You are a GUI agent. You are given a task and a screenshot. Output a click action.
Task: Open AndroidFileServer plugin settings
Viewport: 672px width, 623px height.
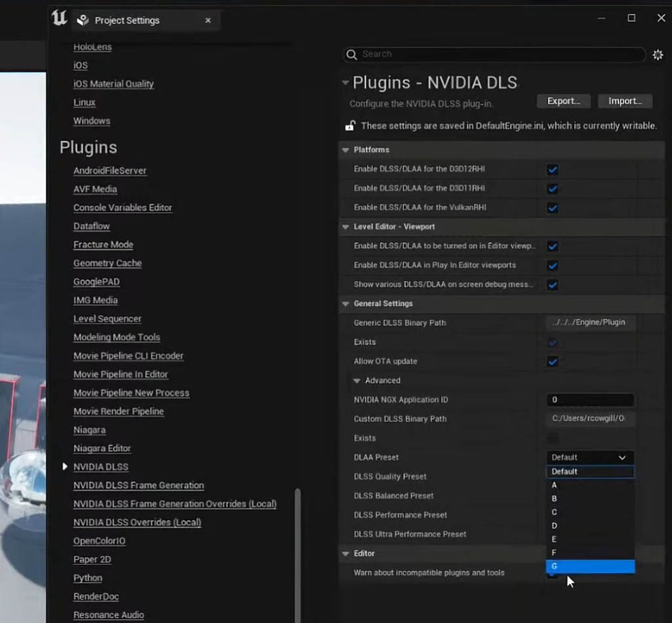coord(110,171)
